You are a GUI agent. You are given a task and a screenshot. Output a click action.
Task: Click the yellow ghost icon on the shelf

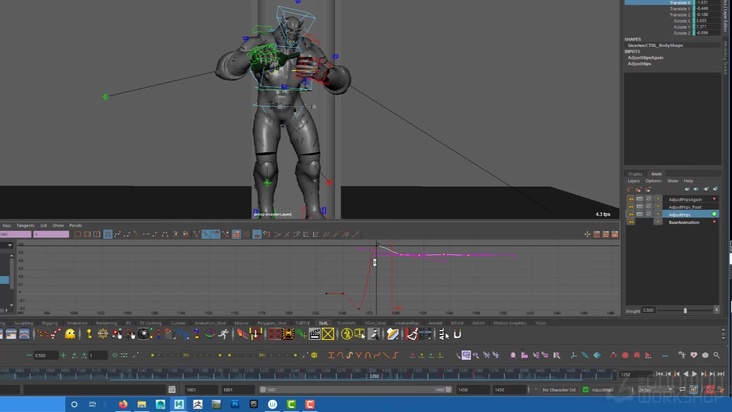[x=71, y=334]
